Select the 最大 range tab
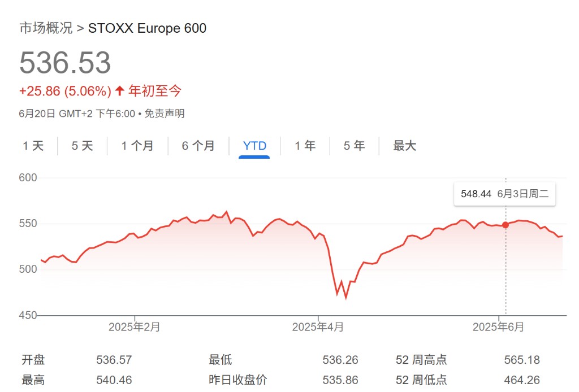The height and width of the screenshot is (392, 579). (x=404, y=146)
